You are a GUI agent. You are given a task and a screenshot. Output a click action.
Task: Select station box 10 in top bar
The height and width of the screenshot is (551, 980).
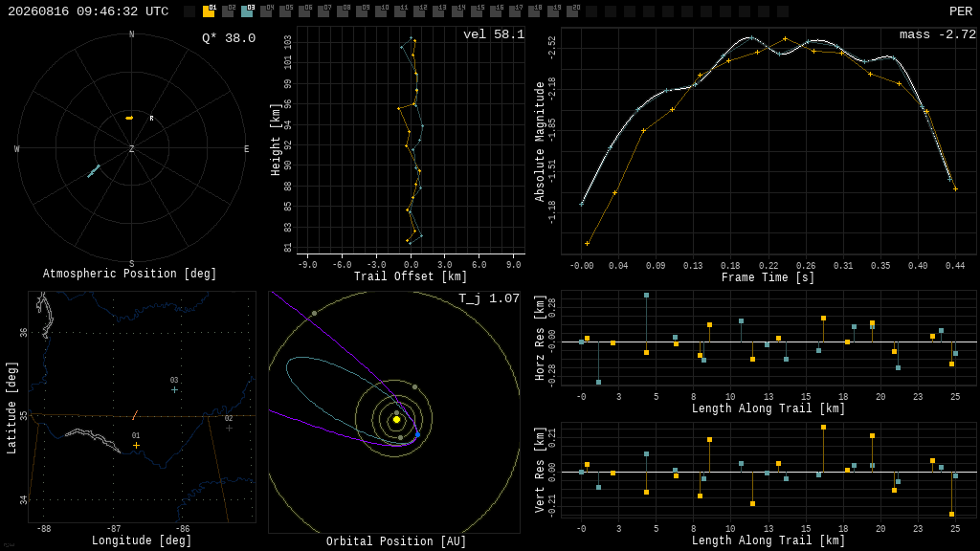click(x=381, y=11)
